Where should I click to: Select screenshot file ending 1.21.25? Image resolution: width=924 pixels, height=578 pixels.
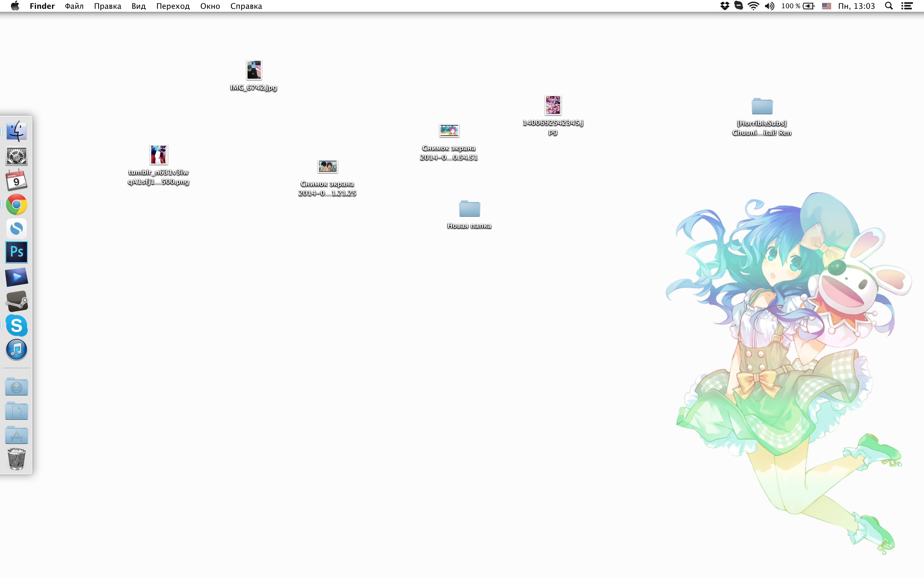pos(328,166)
